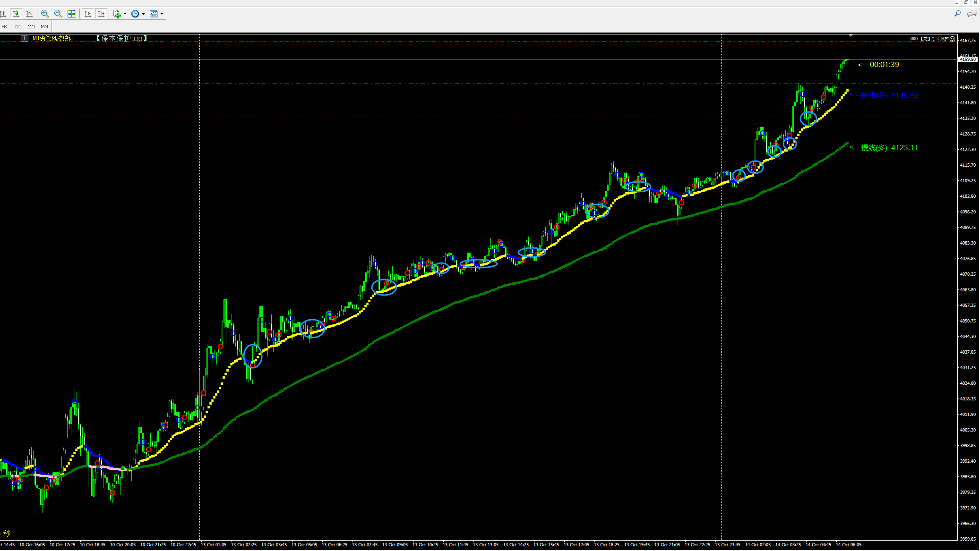Open search with the magnifier icon

tap(957, 14)
